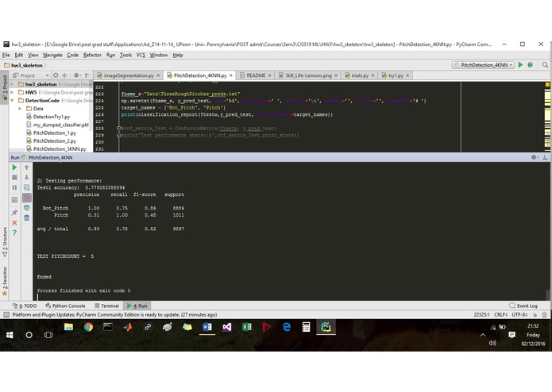Close the imageSegmentation.py tab
Image resolution: width=552 pixels, height=392 pixels.
158,75
